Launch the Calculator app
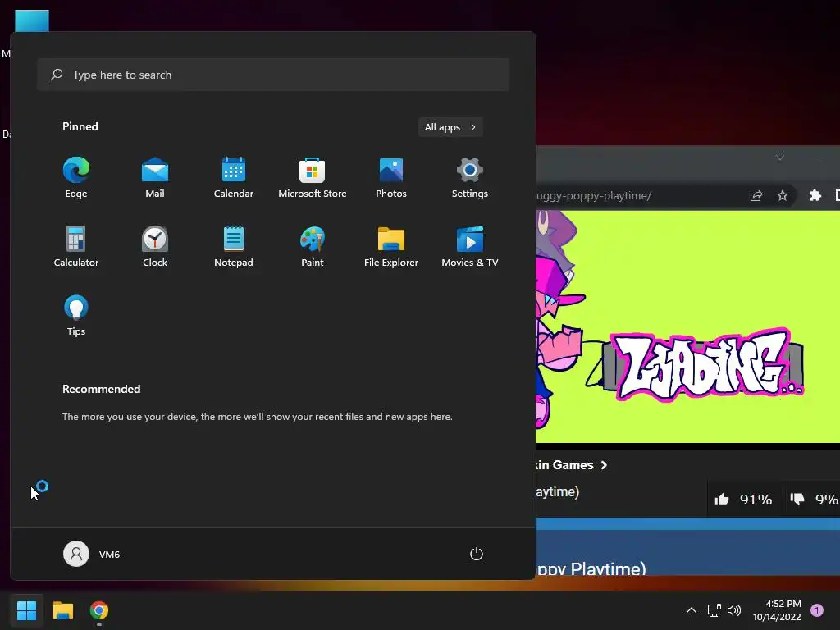Screen dimensions: 840x630 tap(76, 246)
